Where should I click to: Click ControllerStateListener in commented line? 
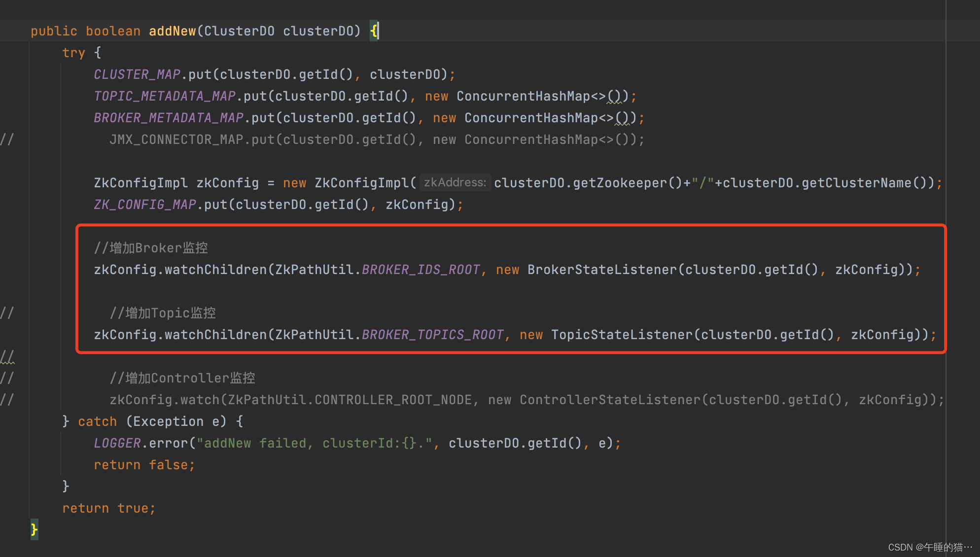click(x=610, y=400)
